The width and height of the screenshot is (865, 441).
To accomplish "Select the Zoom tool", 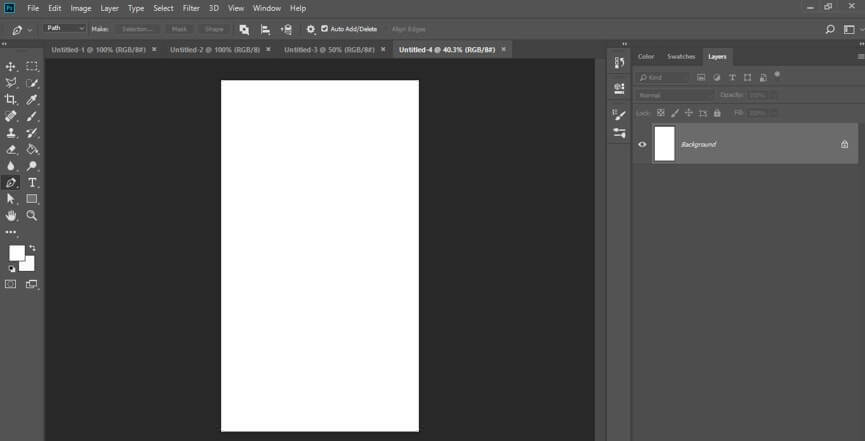I will click(x=32, y=216).
